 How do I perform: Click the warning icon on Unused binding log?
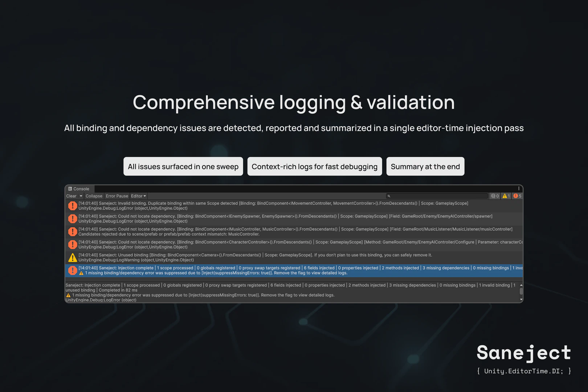(x=72, y=257)
